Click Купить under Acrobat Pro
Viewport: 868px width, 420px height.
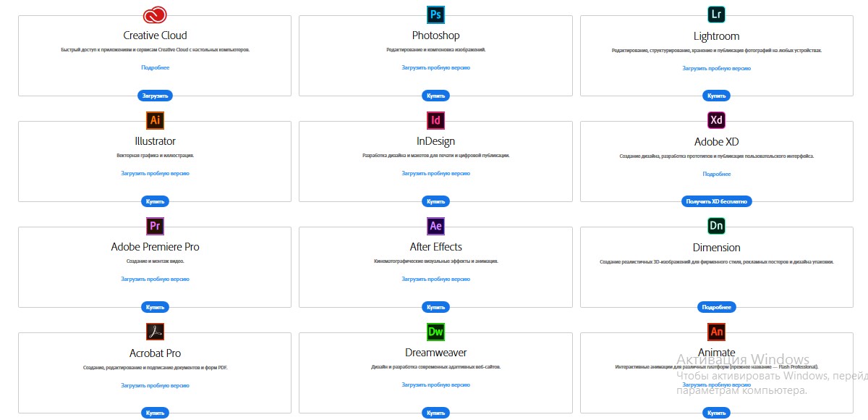pyautogui.click(x=155, y=413)
